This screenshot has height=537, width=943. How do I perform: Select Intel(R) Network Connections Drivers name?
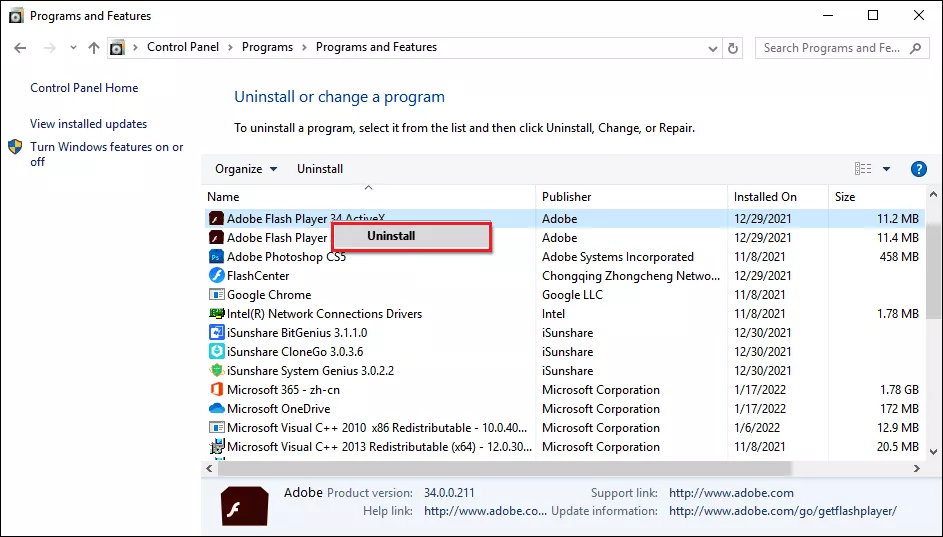tap(324, 314)
